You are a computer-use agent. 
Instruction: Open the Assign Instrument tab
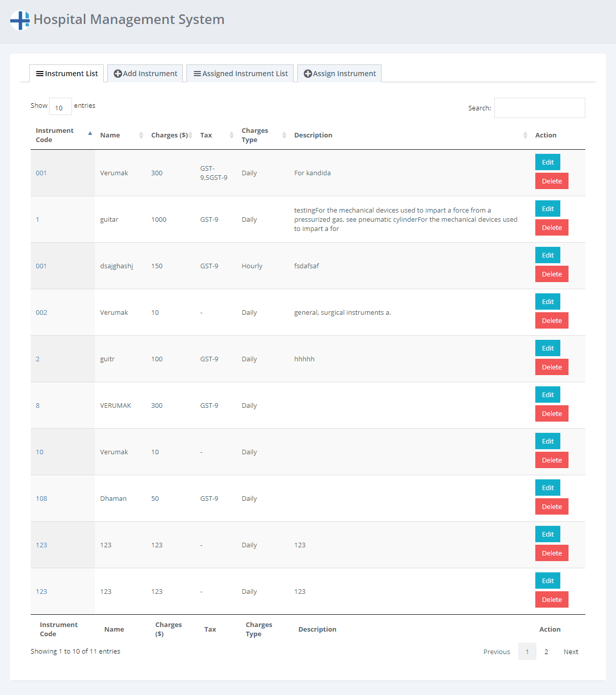click(340, 74)
